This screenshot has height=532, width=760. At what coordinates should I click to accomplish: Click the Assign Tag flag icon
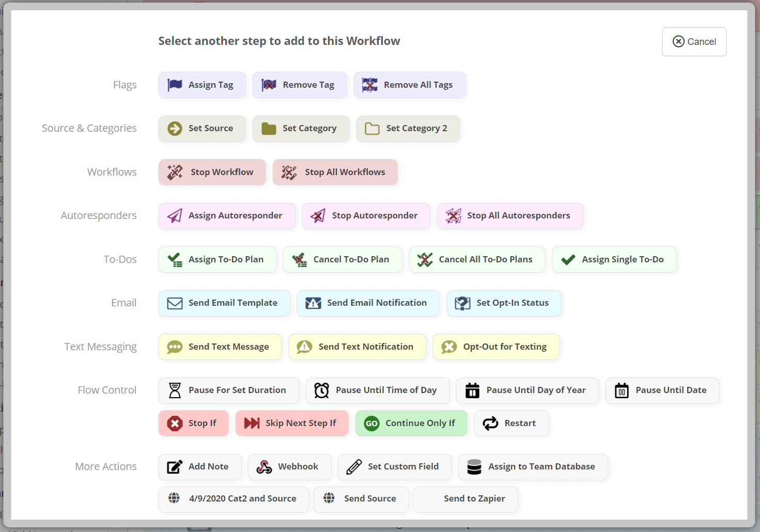point(175,85)
